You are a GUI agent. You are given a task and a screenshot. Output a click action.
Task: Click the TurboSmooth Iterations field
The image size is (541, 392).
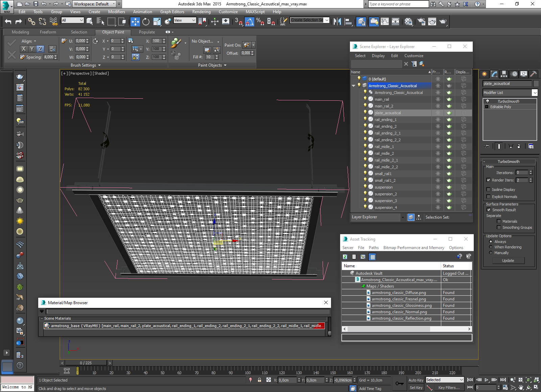coord(522,173)
